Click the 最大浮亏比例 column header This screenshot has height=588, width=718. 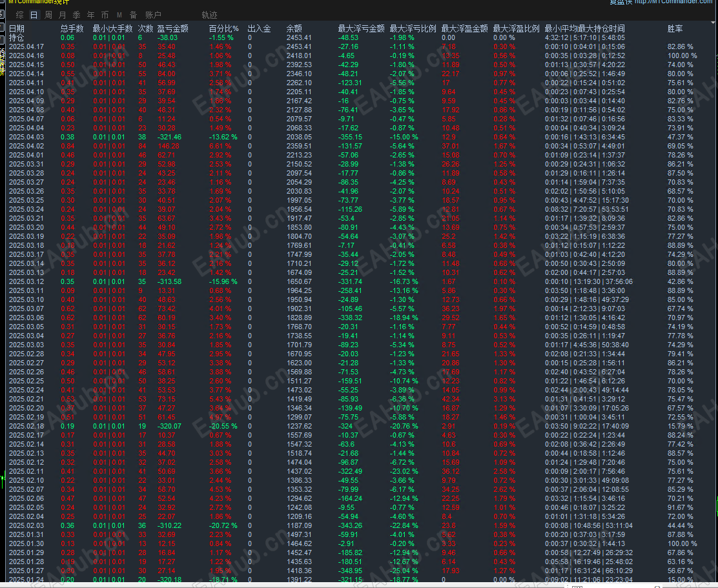pyautogui.click(x=413, y=28)
